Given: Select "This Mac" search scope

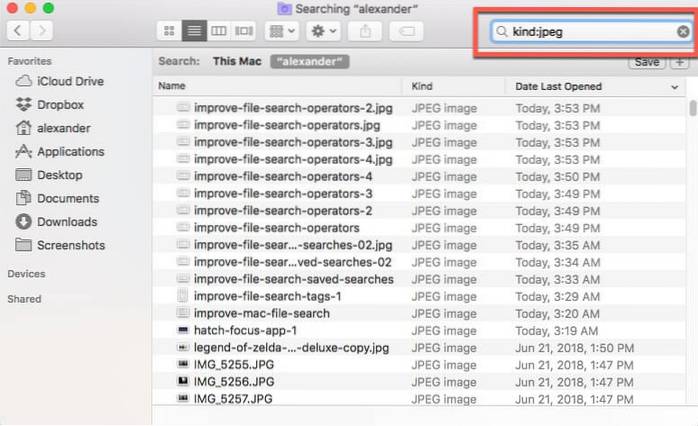Looking at the screenshot, I should coord(236,62).
